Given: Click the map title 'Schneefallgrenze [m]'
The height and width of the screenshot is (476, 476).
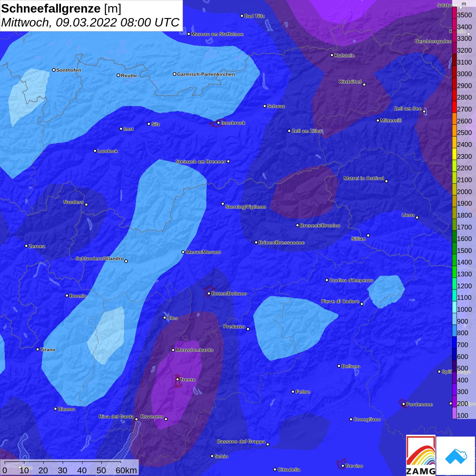Looking at the screenshot, I should point(61,8).
